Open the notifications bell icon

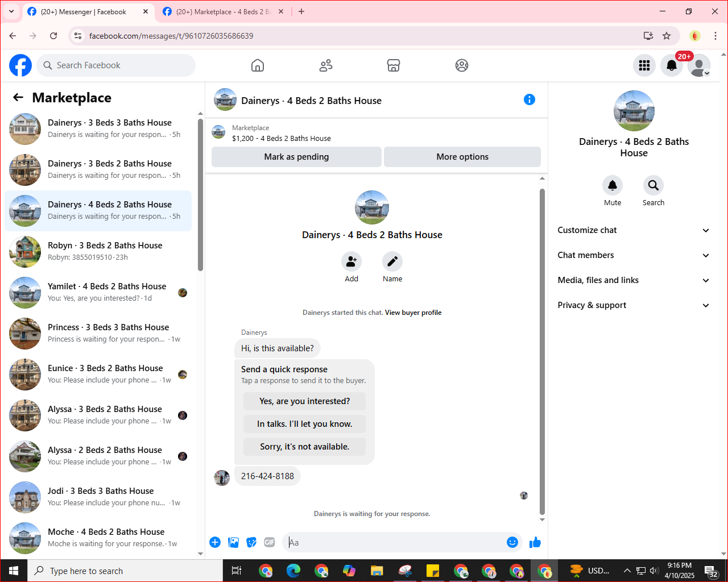672,65
